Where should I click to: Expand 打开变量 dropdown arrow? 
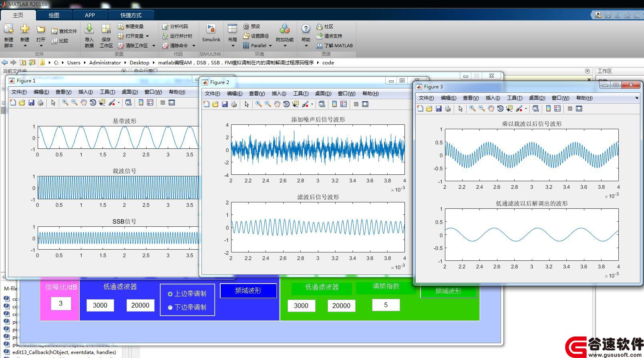click(x=147, y=36)
